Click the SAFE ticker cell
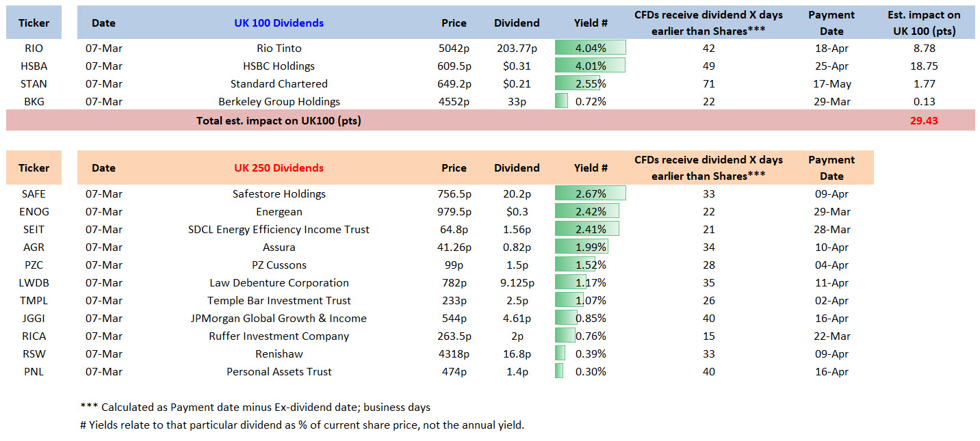 coord(34,193)
